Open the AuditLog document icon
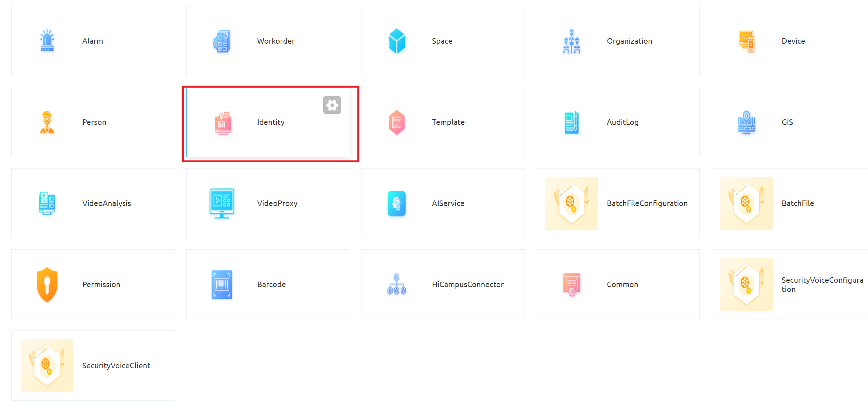The image size is (868, 416). 572,122
